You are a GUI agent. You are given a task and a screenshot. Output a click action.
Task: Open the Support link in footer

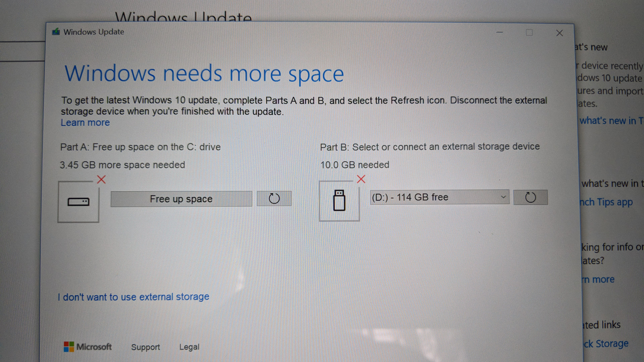tap(146, 347)
